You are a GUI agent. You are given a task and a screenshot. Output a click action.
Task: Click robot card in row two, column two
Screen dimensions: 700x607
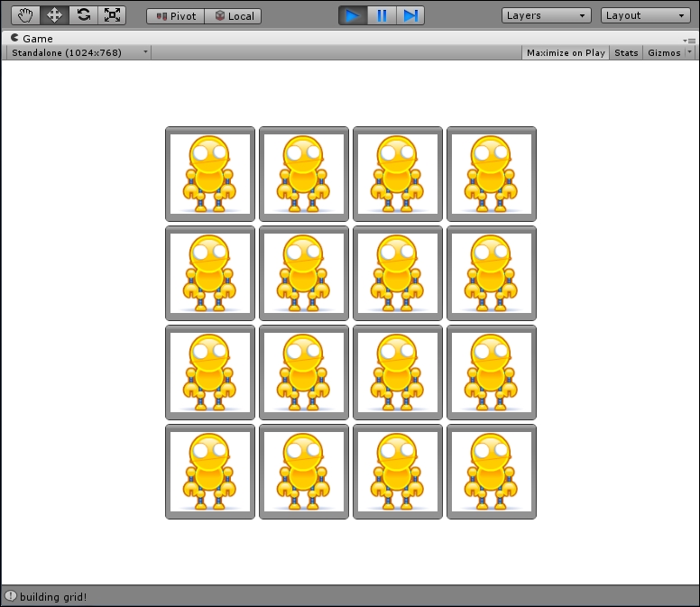tap(304, 273)
